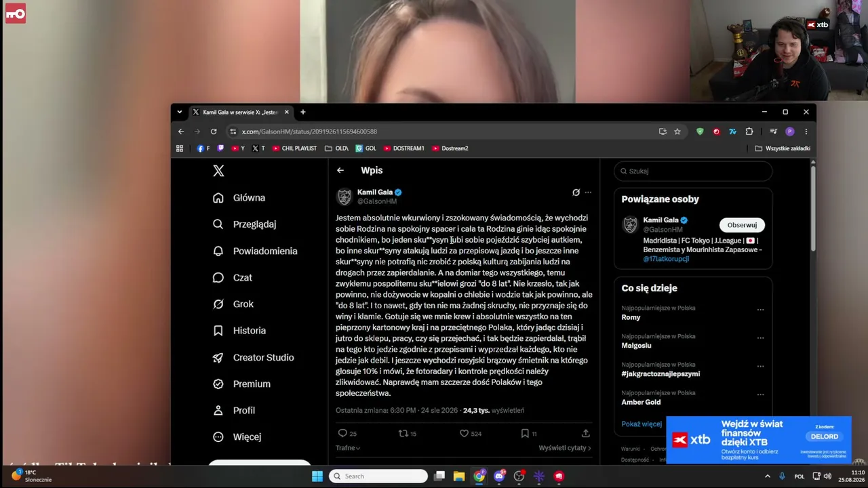Bookmark this page with the star icon
This screenshot has width=868, height=488.
pos(677,131)
